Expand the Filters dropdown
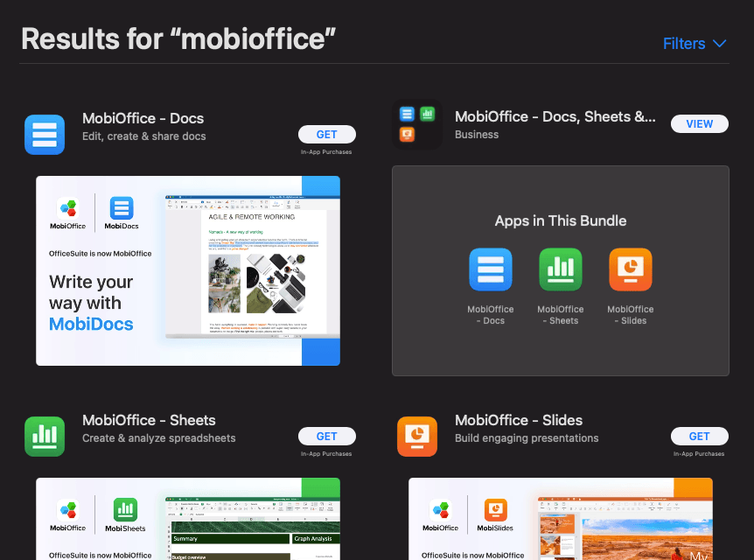This screenshot has width=754, height=560. (x=695, y=43)
